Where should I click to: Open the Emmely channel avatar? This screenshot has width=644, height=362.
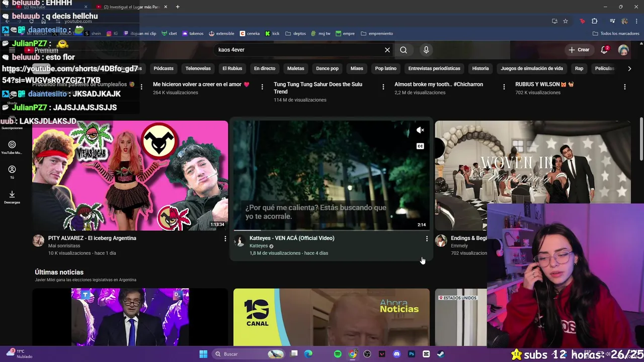441,240
